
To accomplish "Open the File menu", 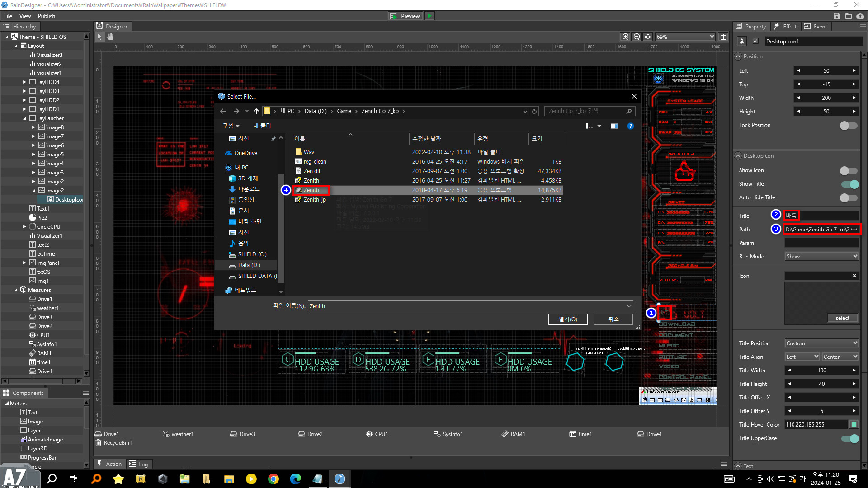I will coord(8,16).
